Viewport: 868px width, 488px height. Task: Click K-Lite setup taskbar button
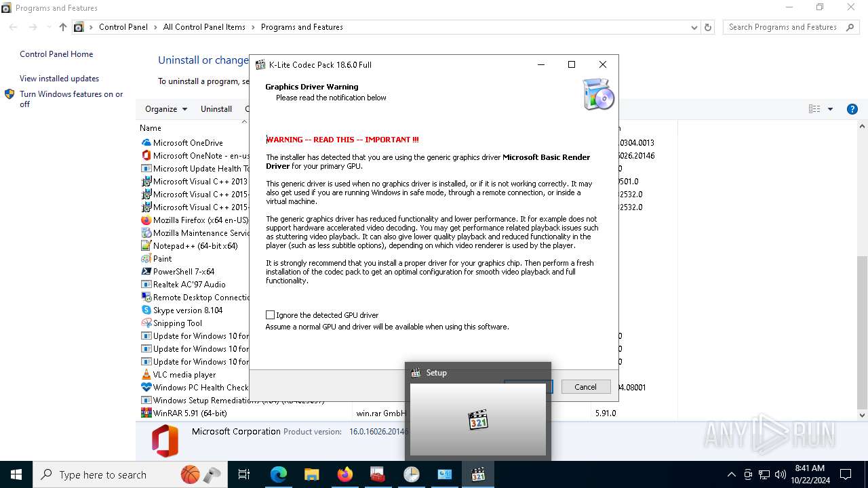478,474
